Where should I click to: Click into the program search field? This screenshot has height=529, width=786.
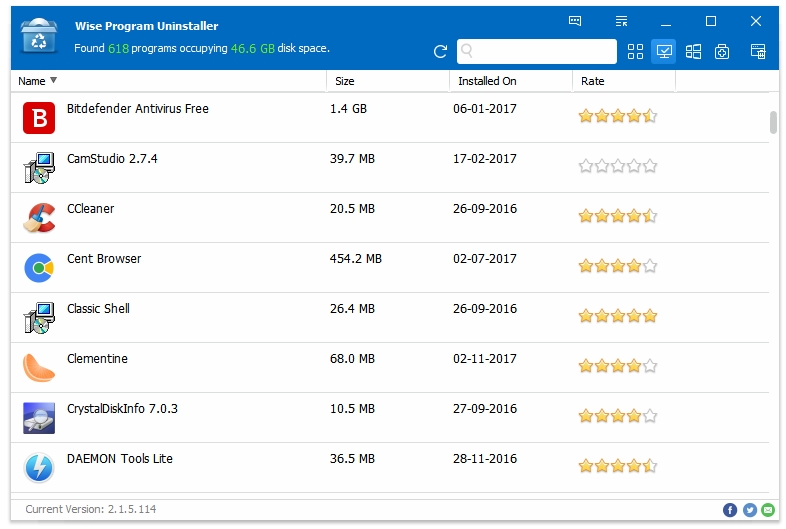coord(537,51)
